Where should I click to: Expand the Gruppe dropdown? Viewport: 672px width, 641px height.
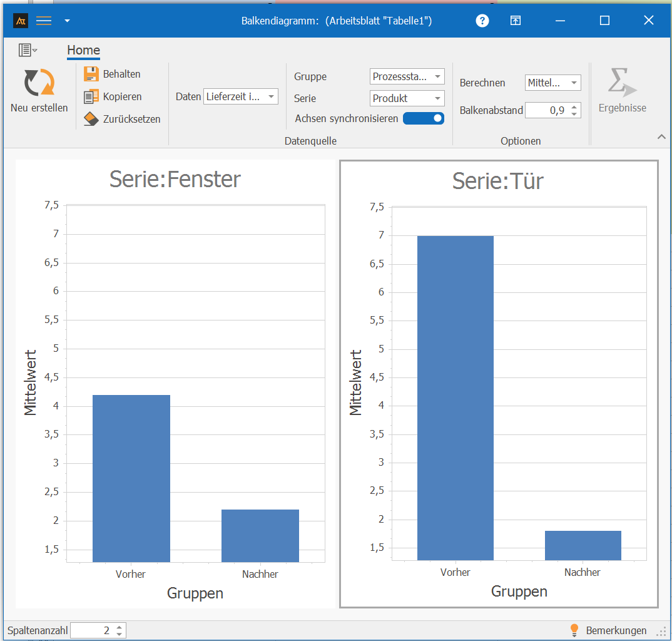point(407,76)
